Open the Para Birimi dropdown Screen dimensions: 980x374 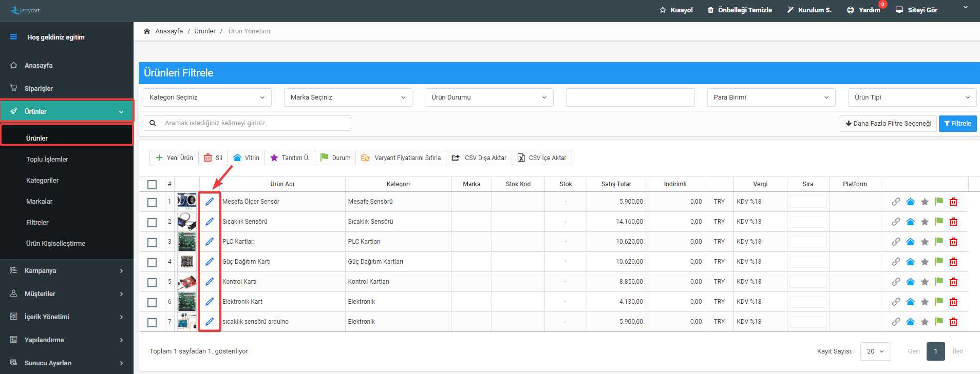tap(771, 97)
